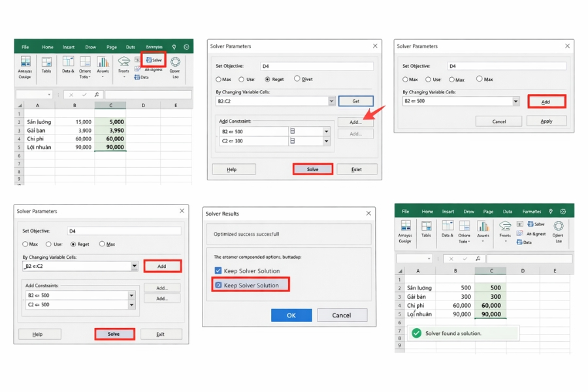This screenshot has height=392, width=588.
Task: Click the Set Objective D4 input field
Action: tap(317, 66)
